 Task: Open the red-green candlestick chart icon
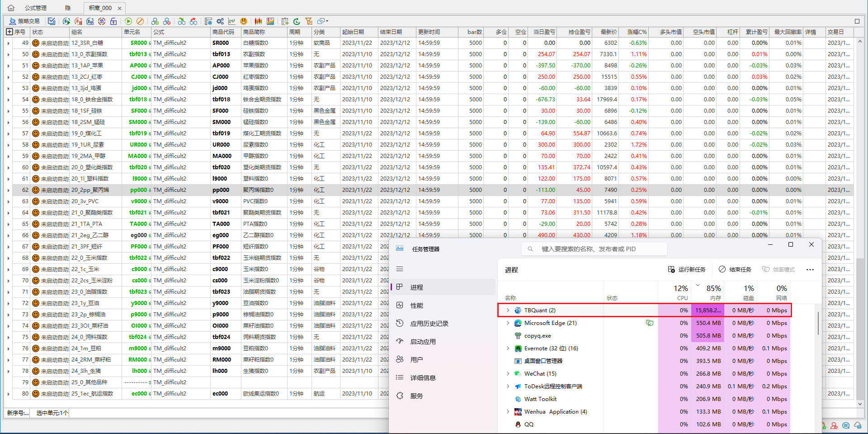point(259,21)
